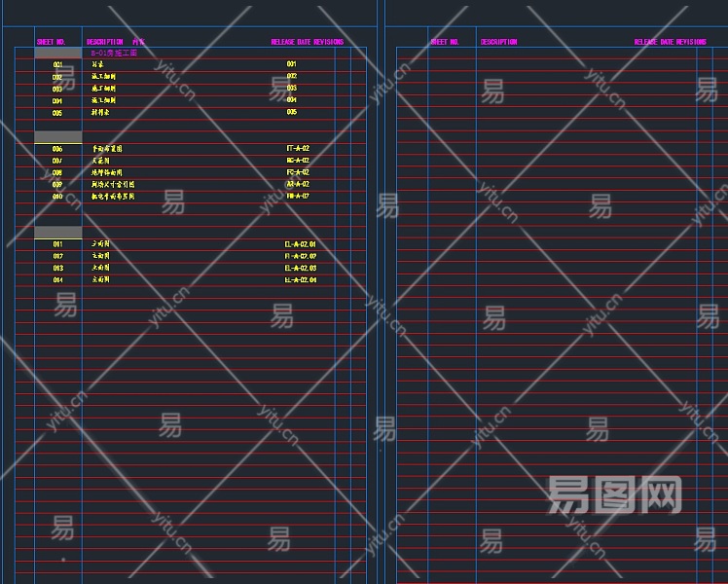Click release code RC-A-02 in row 007
The width and height of the screenshot is (728, 584).
(298, 161)
